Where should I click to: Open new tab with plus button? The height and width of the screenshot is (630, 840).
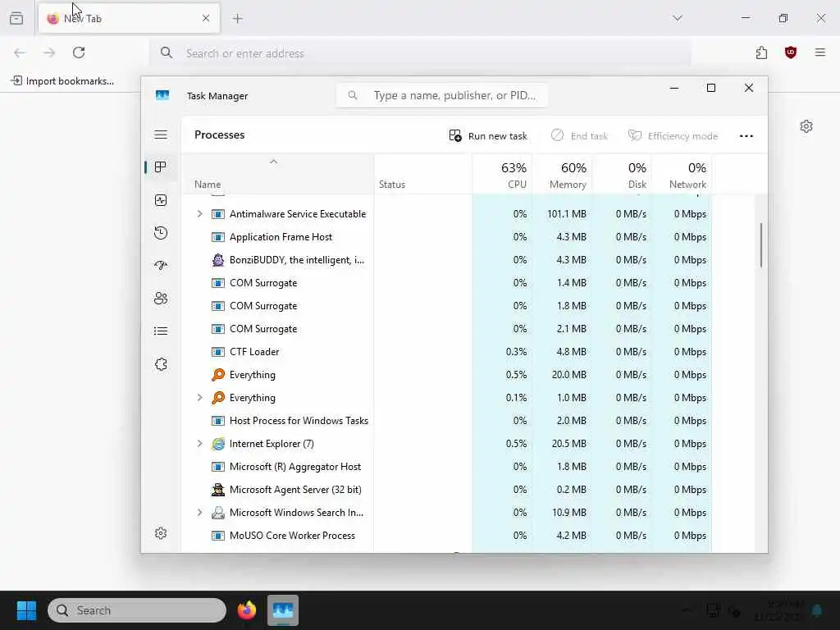tap(238, 18)
